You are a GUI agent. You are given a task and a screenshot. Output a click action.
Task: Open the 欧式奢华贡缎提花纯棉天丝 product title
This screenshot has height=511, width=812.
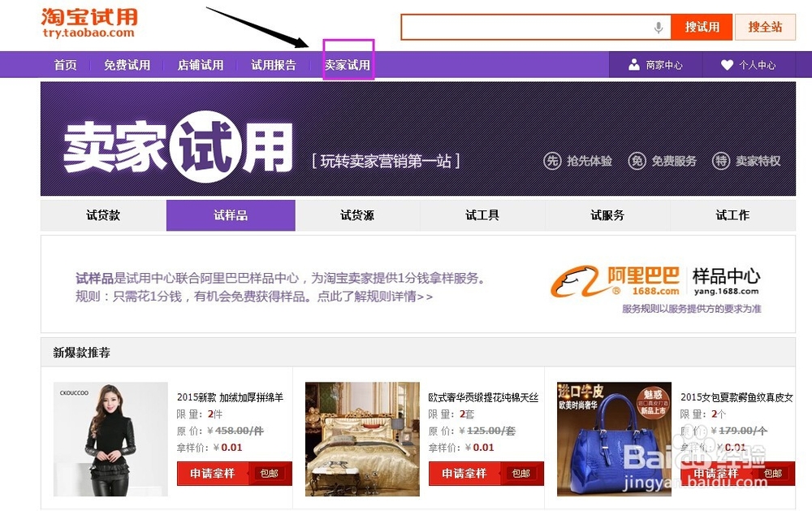click(483, 397)
